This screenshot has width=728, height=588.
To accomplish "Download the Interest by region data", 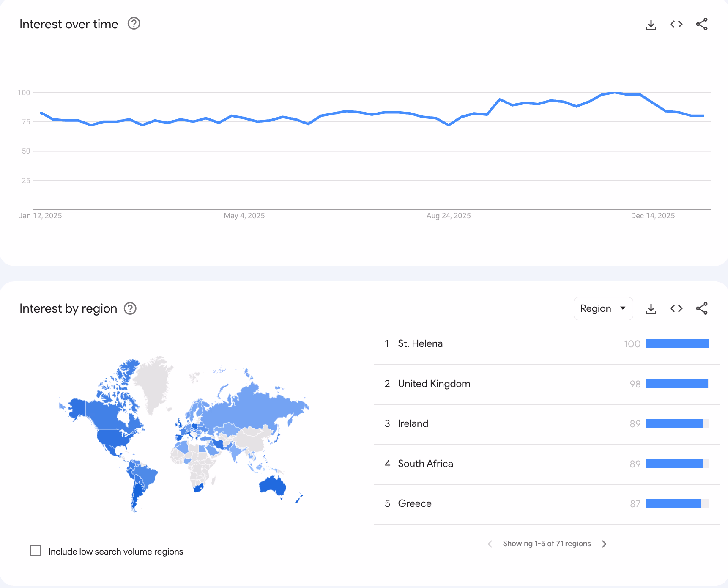I will click(x=651, y=308).
